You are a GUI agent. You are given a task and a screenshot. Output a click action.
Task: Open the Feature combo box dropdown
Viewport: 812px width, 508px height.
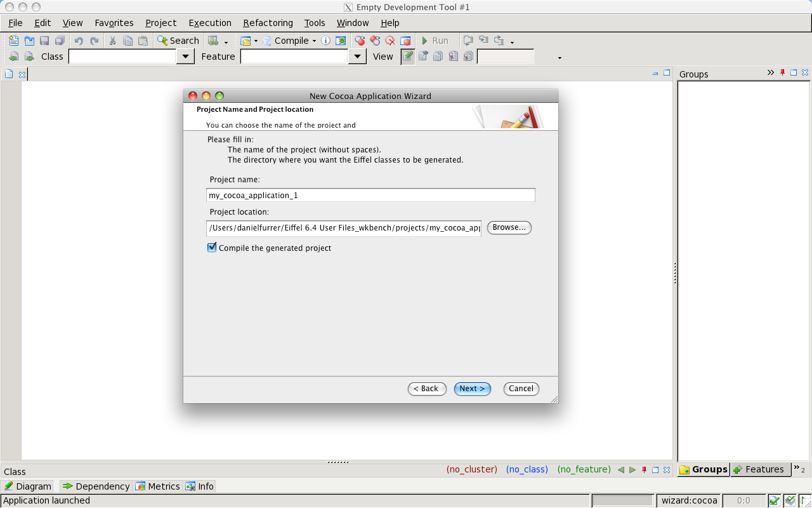point(357,57)
